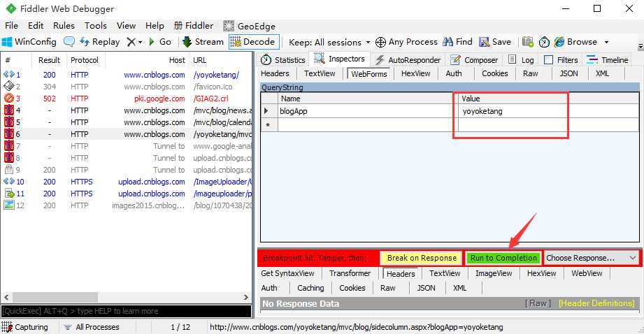Select session 2 favicon.ico row icon
The width and height of the screenshot is (644, 334).
coord(8,87)
